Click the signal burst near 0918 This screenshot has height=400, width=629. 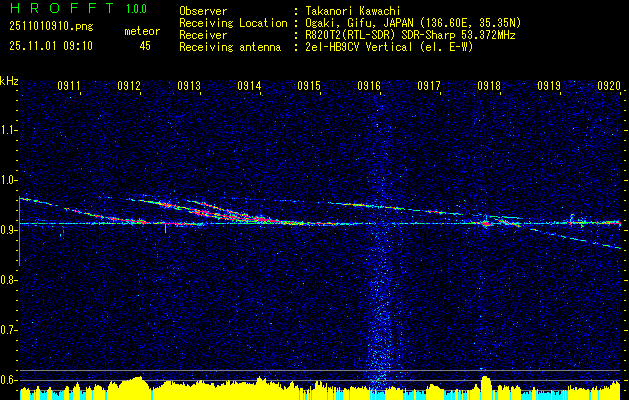(486, 223)
